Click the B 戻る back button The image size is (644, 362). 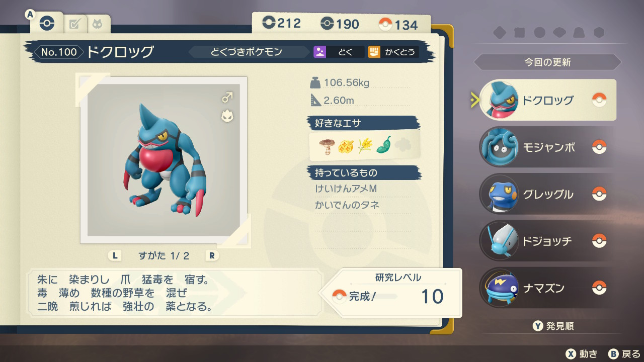click(624, 353)
